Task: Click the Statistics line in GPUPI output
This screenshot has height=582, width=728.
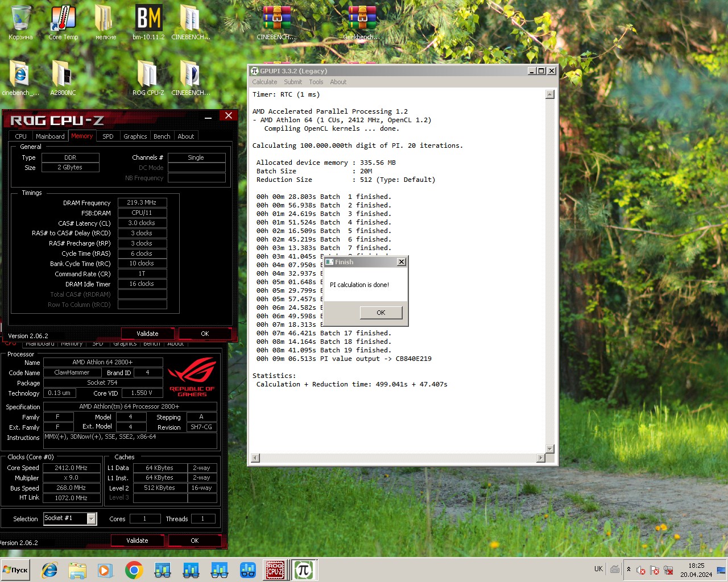Action: coord(274,376)
